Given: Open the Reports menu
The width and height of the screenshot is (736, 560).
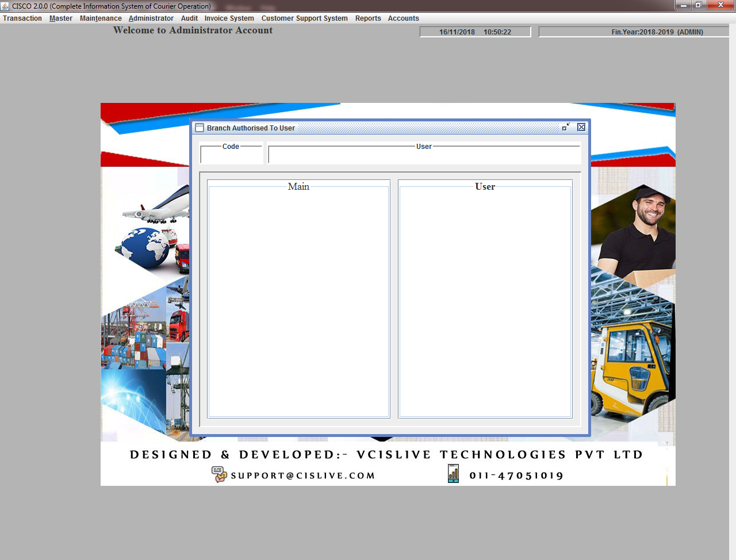Looking at the screenshot, I should [368, 18].
